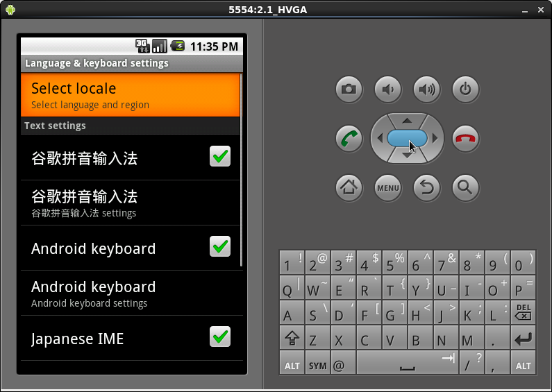Click the emulator power button

pyautogui.click(x=465, y=89)
